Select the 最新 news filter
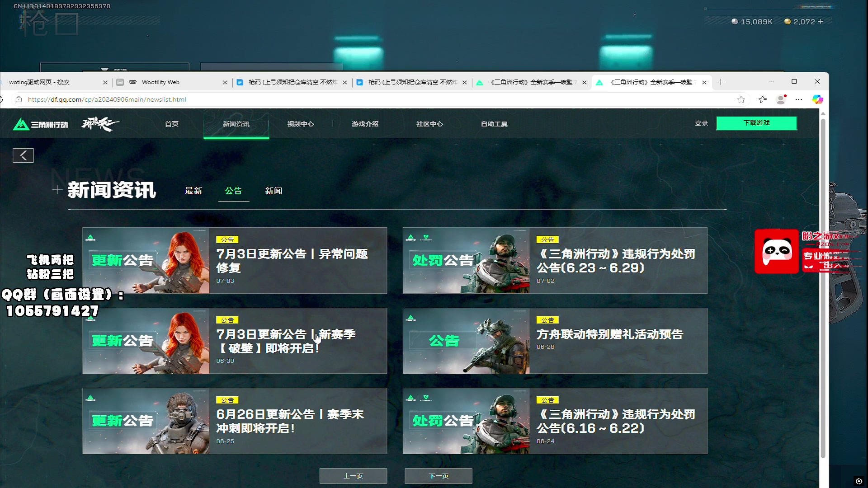 (x=193, y=191)
